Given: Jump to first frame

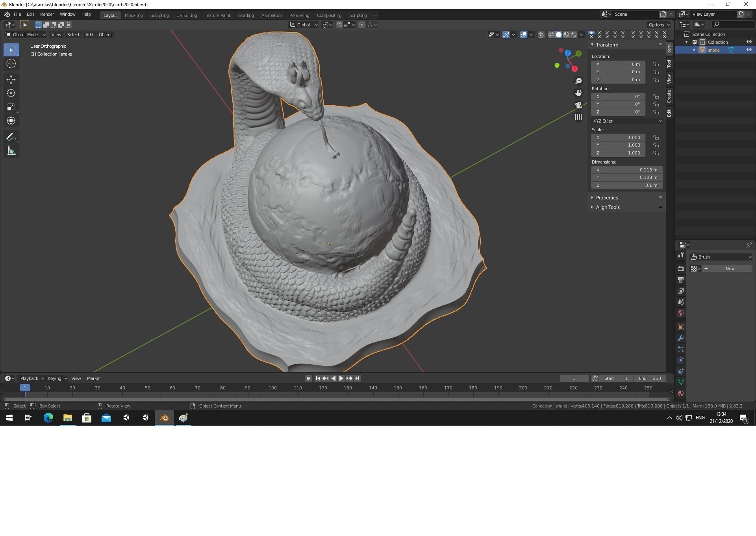Looking at the screenshot, I should [x=318, y=378].
